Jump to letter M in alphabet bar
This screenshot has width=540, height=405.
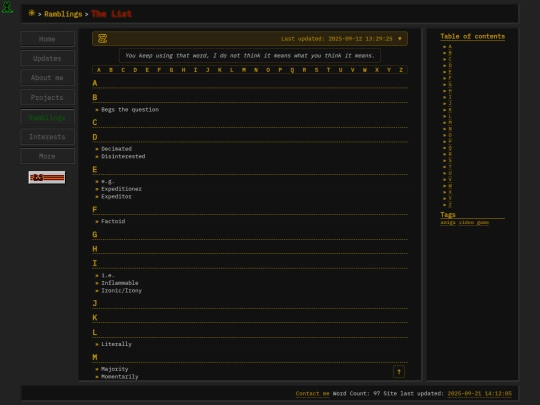point(244,70)
